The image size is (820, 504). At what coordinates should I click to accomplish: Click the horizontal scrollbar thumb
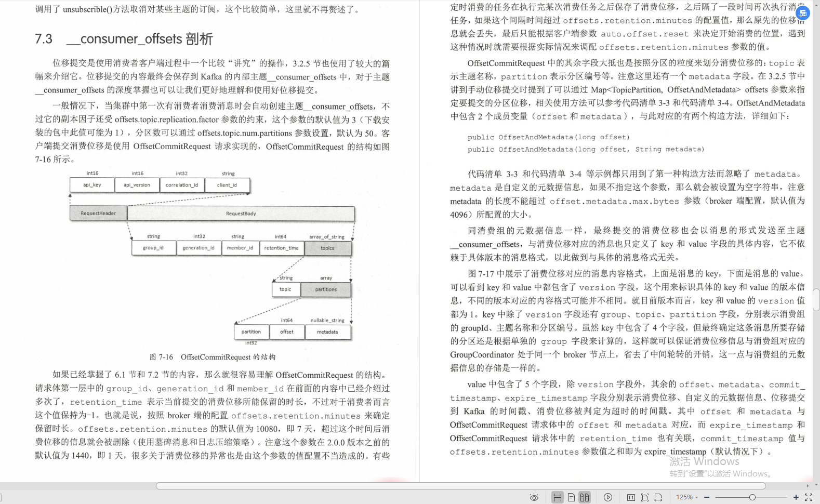(460, 486)
